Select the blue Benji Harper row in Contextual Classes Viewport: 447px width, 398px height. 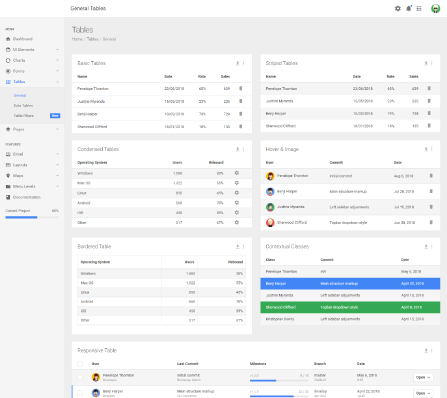coord(350,283)
